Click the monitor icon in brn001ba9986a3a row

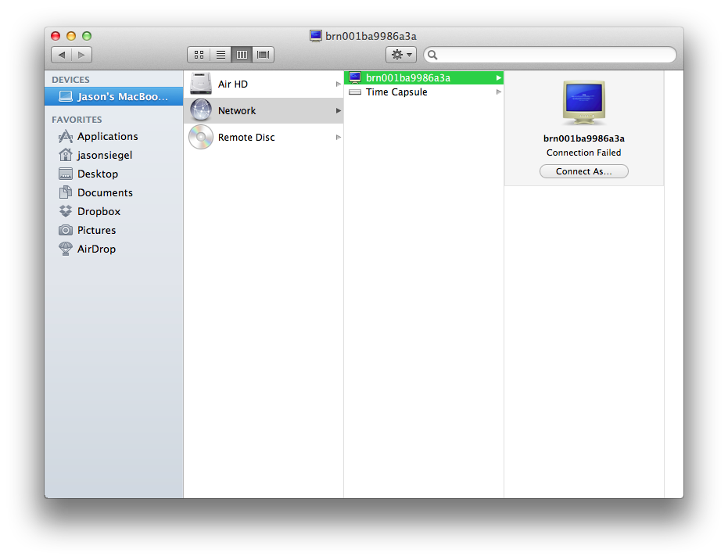[x=355, y=77]
